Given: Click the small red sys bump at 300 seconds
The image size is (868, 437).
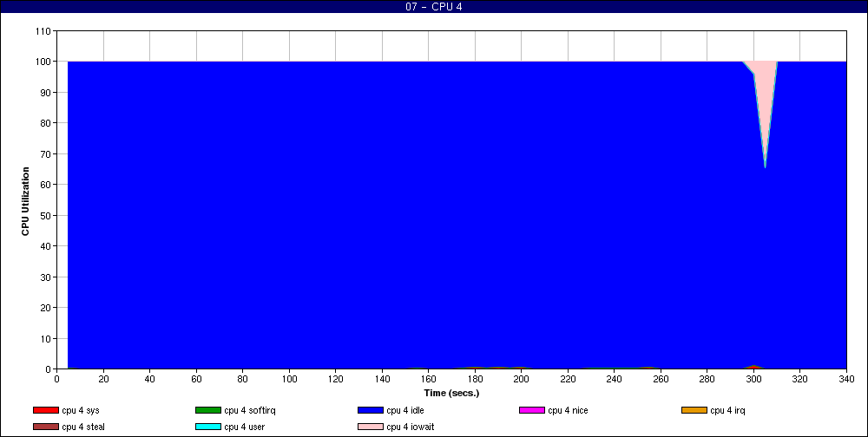Looking at the screenshot, I should tap(753, 367).
